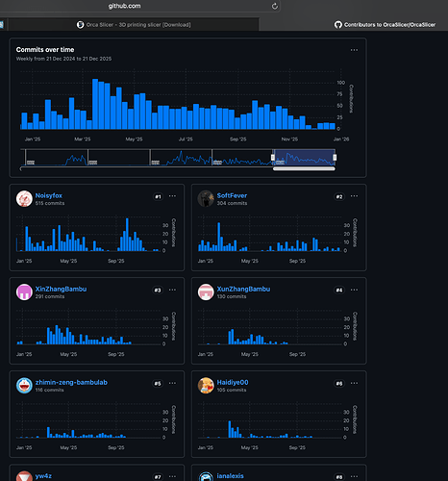Open zhimin-zeng-bambulab profile link

pos(71,382)
